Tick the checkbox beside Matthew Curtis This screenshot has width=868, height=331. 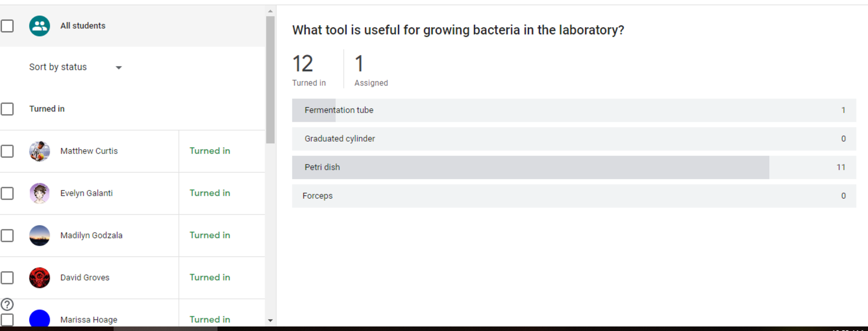(7, 151)
